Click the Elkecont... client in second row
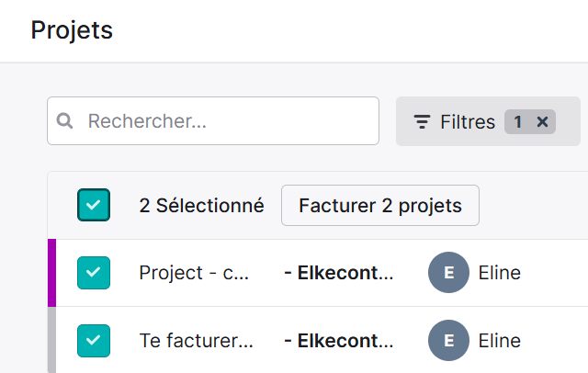The image size is (588, 373). [x=339, y=341]
